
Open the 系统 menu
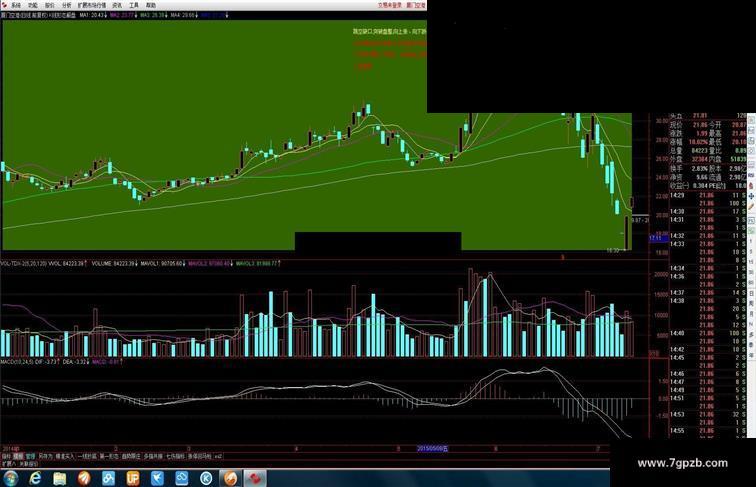click(x=16, y=5)
